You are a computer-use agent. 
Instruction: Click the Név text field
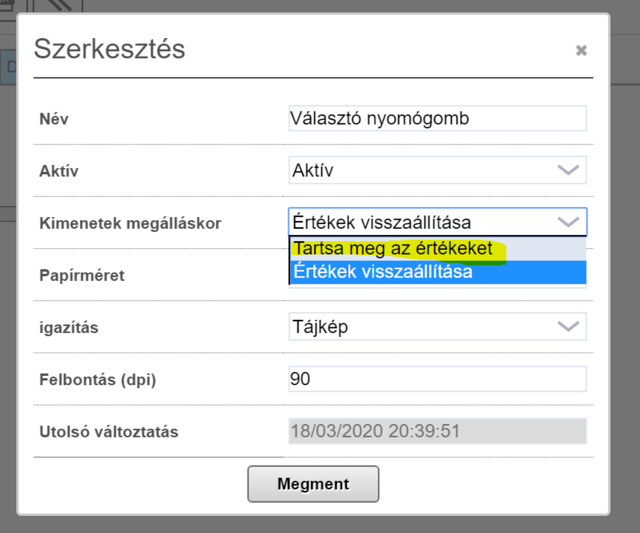(x=437, y=118)
